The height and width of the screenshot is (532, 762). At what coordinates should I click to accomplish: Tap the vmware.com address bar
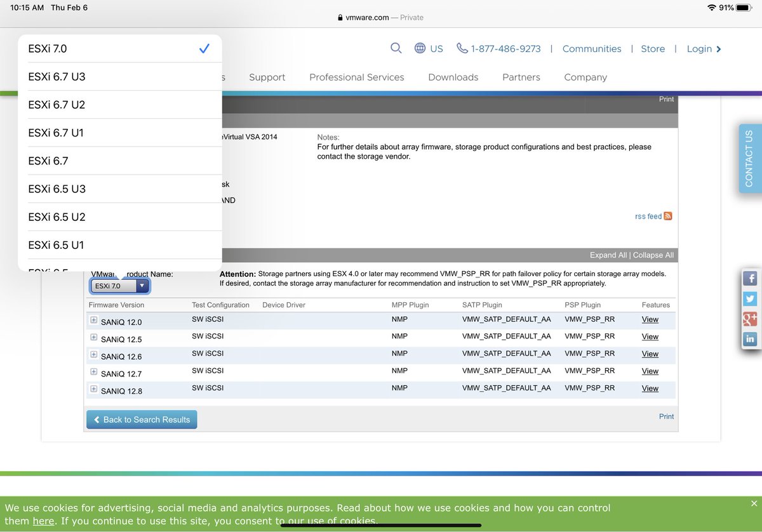click(381, 18)
